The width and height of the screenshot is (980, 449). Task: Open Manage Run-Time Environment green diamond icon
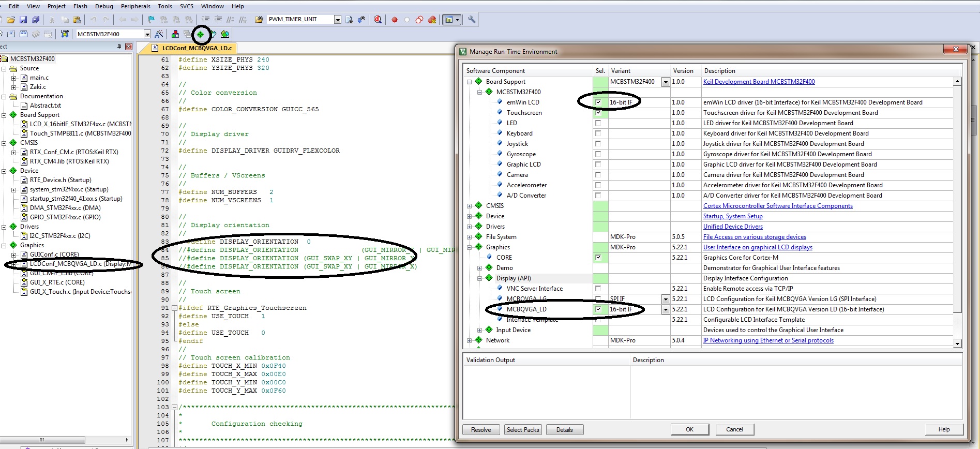(201, 35)
